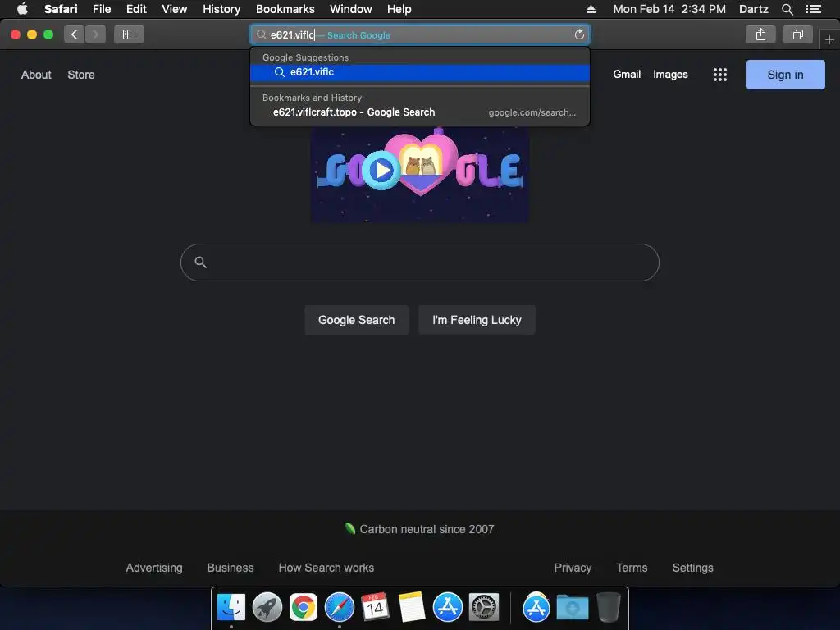The width and height of the screenshot is (840, 630).
Task: Click the Google search input box
Action: 420,262
